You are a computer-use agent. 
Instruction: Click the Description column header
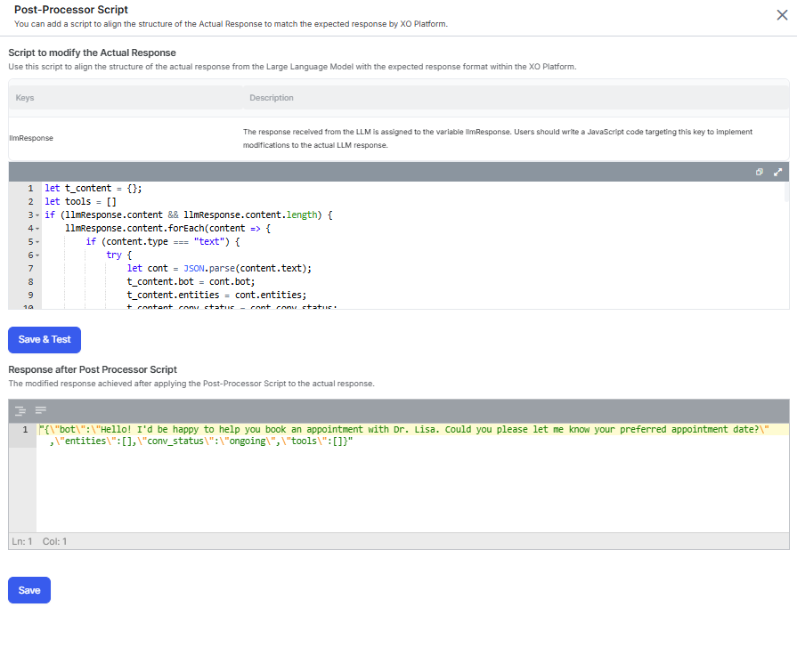(x=272, y=98)
